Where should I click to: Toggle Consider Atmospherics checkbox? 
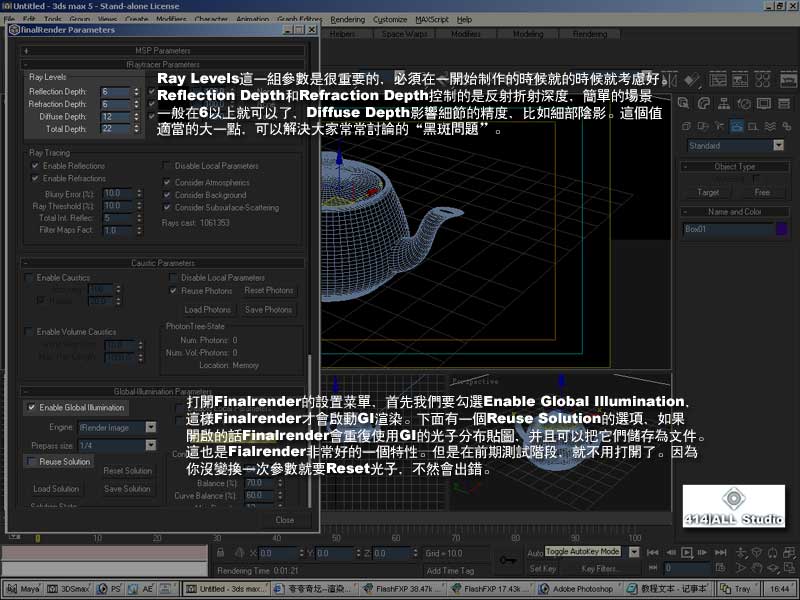point(167,182)
